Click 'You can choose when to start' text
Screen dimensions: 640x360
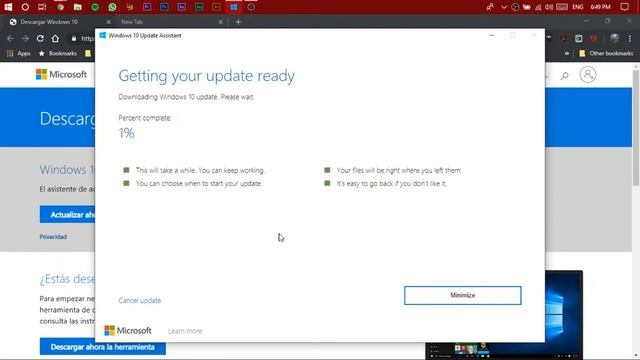click(199, 184)
